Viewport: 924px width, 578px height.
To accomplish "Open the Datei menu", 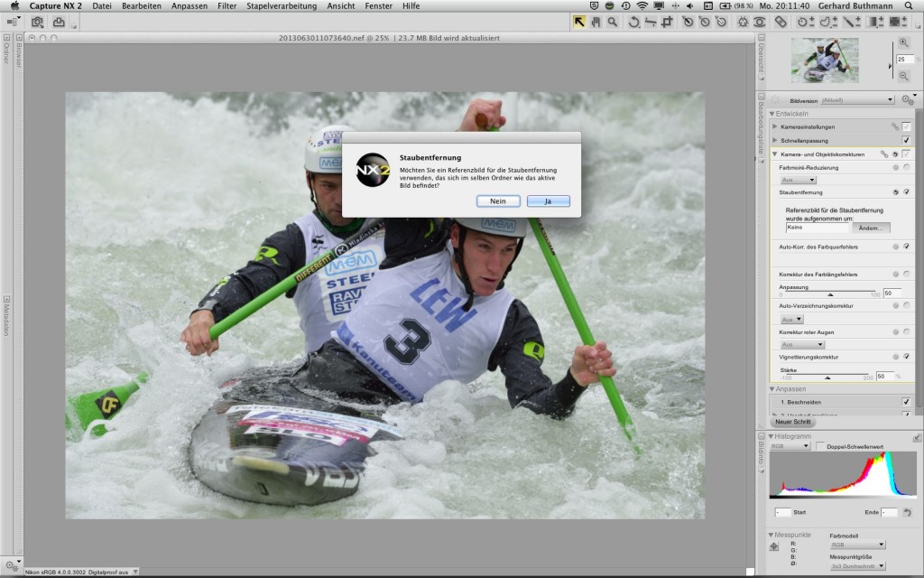I will coord(102,6).
